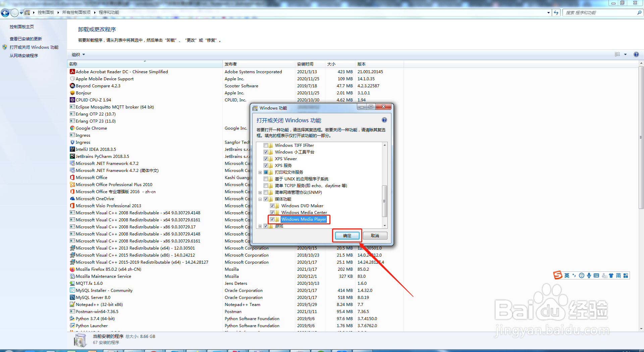Open the recent pages dropdown arrow
644x352 pixels.
pyautogui.click(x=21, y=13)
